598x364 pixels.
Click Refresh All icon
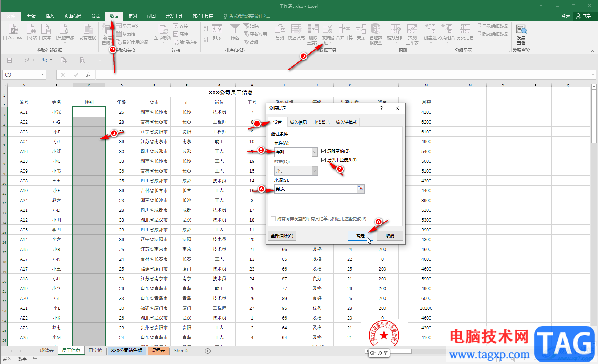click(163, 29)
